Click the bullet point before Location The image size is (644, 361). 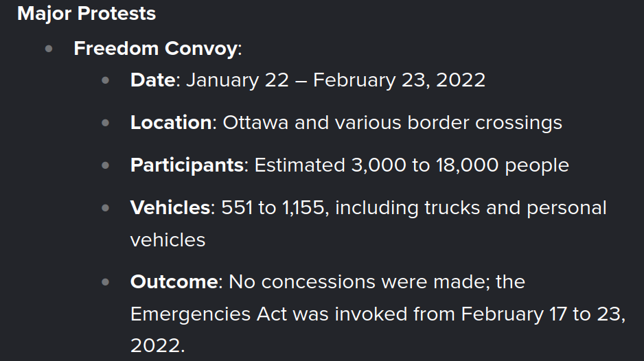[x=105, y=124]
